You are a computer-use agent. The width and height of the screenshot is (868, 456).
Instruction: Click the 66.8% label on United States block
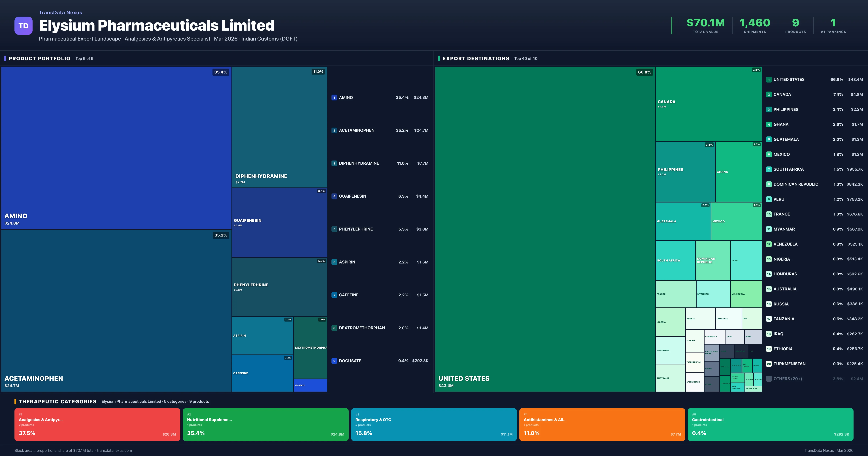coord(644,72)
